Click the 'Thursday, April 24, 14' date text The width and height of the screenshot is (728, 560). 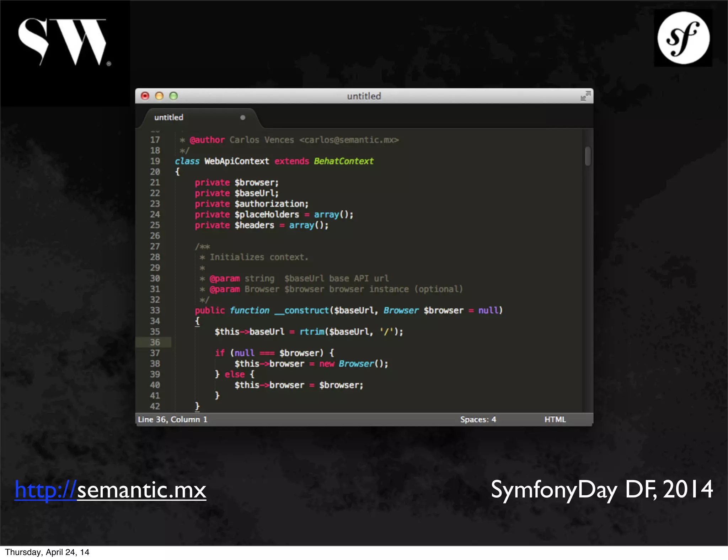[47, 552]
